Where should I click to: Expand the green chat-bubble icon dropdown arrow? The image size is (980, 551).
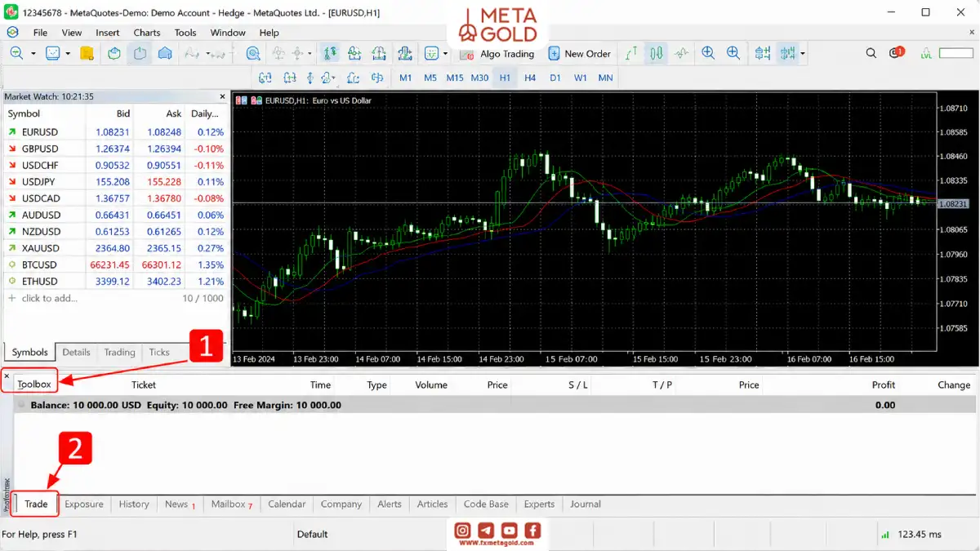[446, 54]
